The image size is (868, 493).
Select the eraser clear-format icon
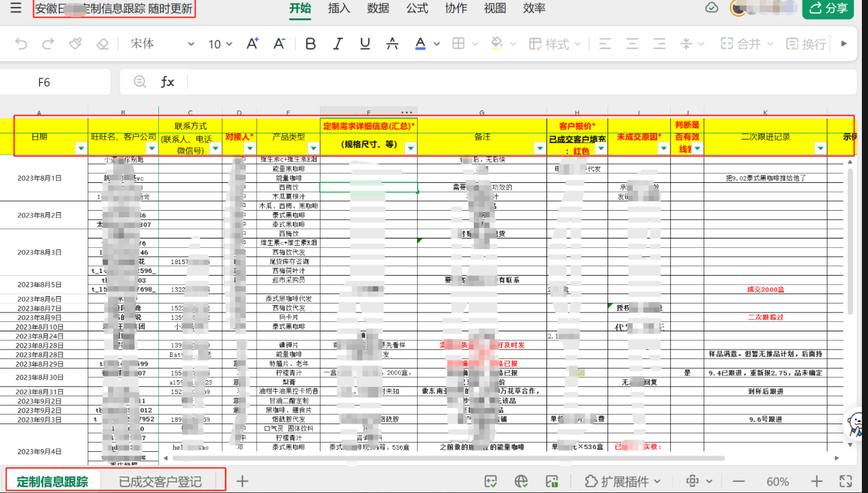click(102, 44)
